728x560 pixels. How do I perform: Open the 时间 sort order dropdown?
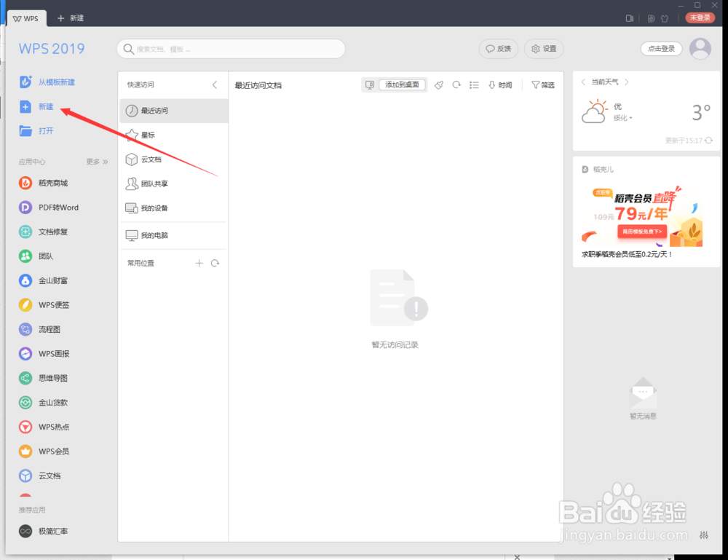(x=501, y=84)
